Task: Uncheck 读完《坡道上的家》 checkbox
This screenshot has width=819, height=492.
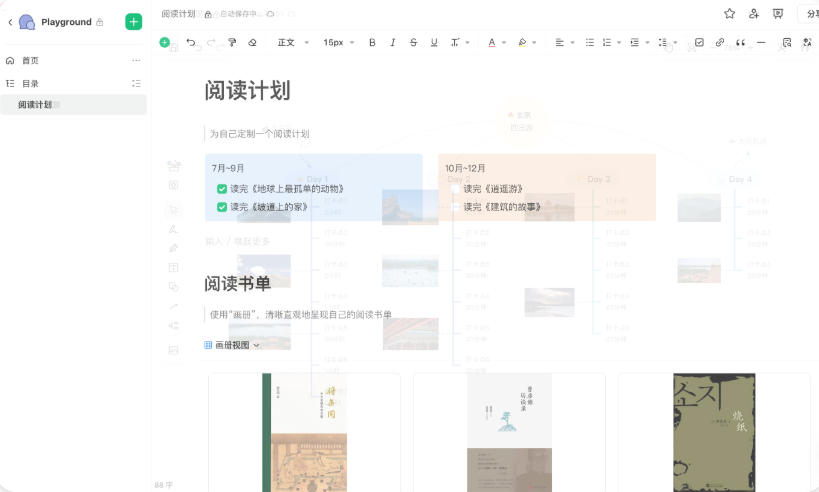Action: click(222, 207)
